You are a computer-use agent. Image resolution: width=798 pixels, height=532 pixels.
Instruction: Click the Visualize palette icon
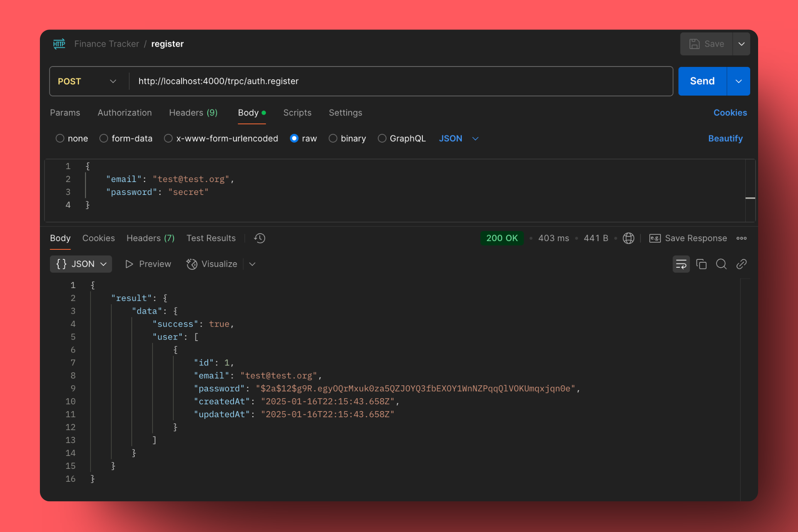(x=192, y=264)
